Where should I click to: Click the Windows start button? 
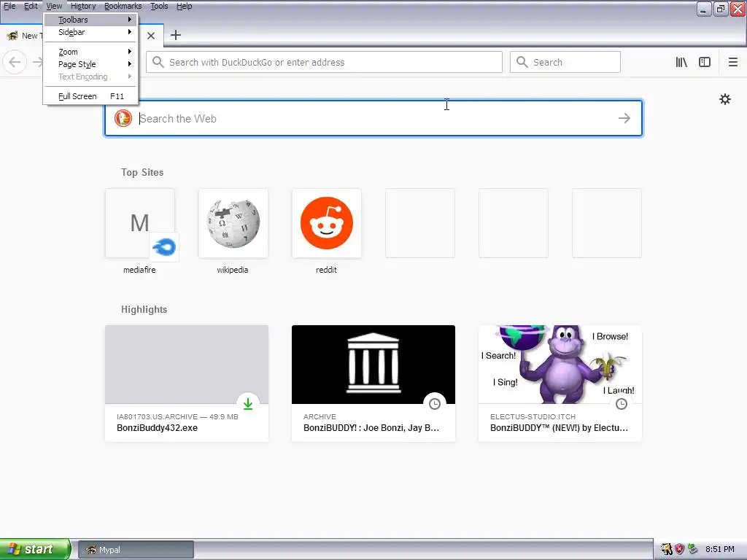(x=35, y=549)
